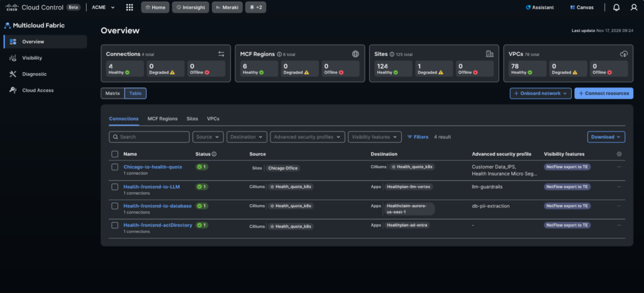Open the notifications bell icon
This screenshot has width=644, height=293.
coord(616,8)
